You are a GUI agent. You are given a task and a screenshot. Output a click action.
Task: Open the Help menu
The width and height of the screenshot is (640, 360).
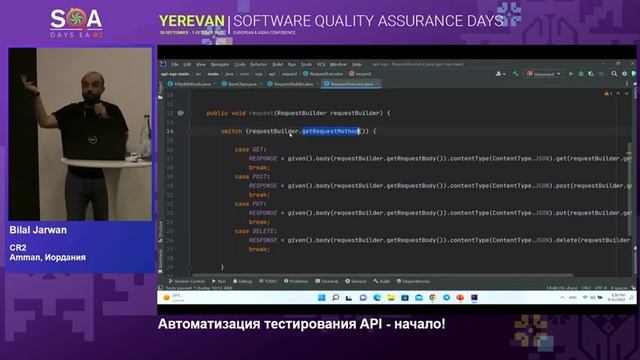pos(357,64)
